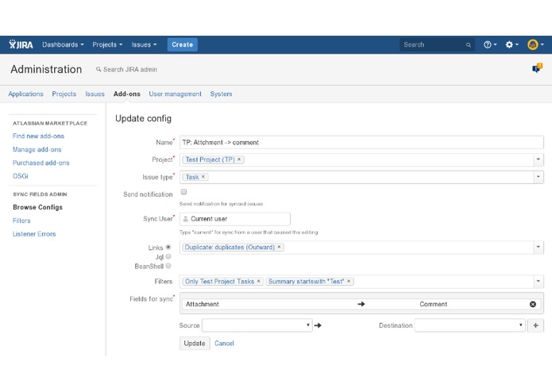Open Find new add-ons link

(38, 136)
